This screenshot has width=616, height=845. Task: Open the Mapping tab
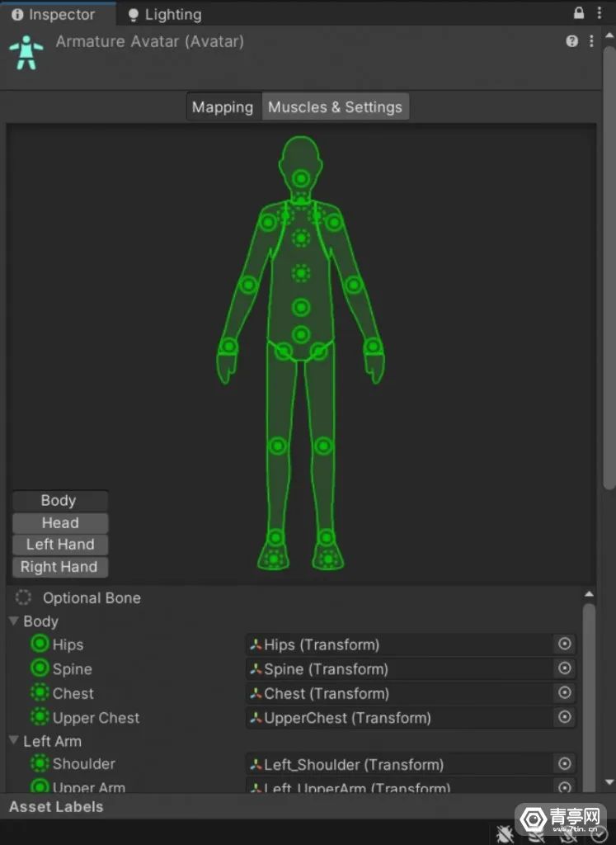coord(223,106)
